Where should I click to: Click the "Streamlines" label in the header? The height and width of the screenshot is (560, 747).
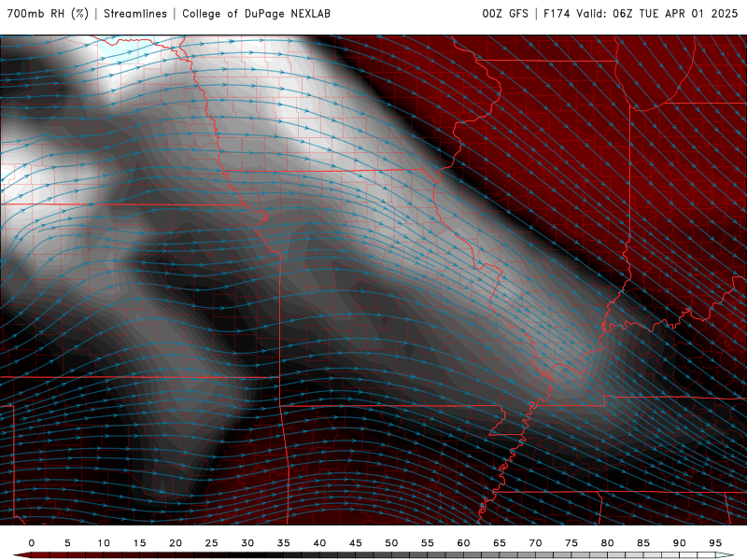(x=135, y=14)
